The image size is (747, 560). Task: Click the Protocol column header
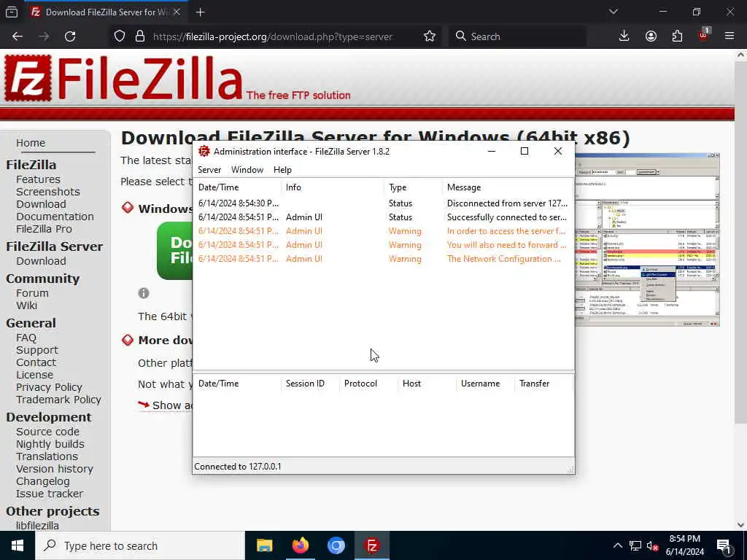pos(368,384)
